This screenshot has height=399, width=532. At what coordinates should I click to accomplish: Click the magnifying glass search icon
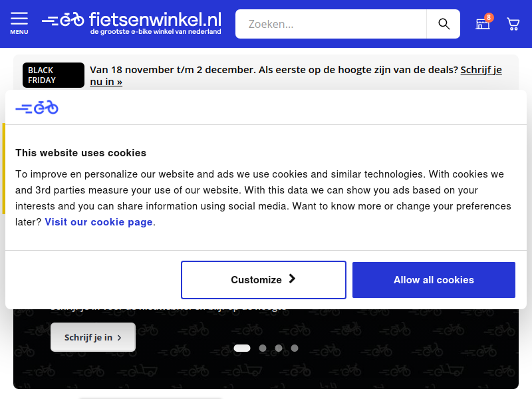[x=444, y=24]
